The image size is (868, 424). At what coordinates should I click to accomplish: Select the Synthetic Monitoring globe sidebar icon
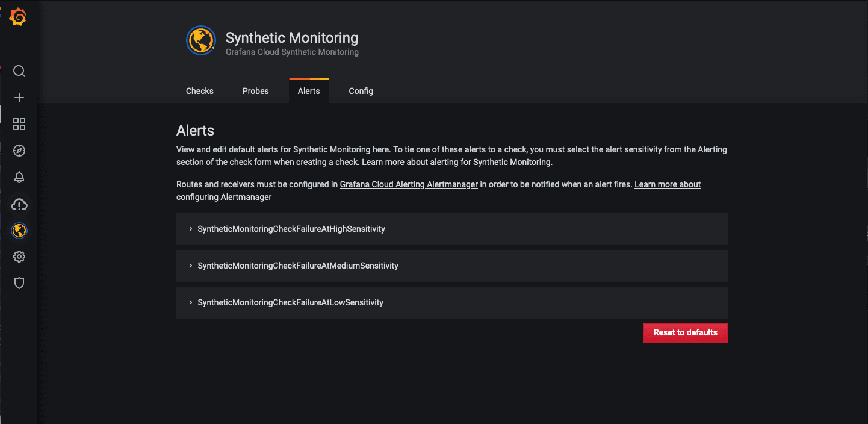(x=19, y=231)
